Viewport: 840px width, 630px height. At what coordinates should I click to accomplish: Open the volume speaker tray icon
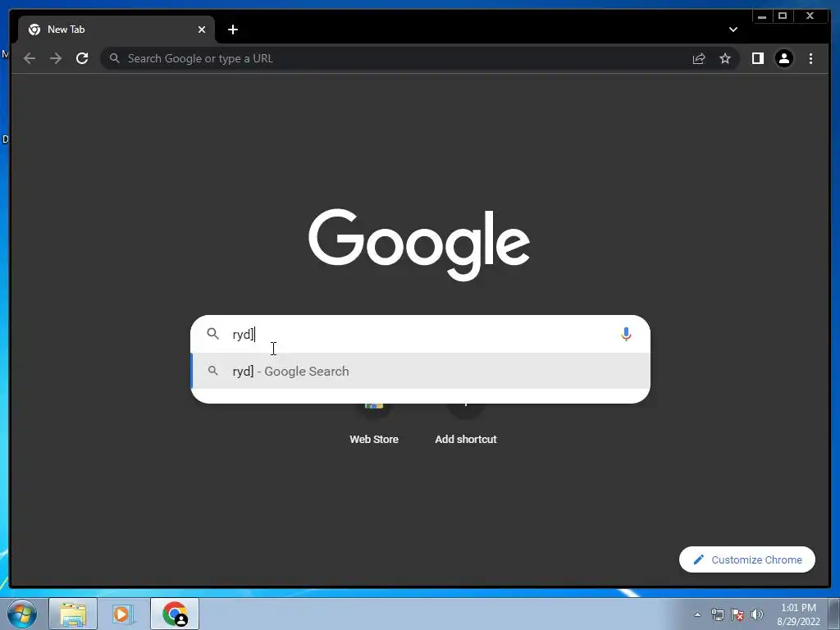pos(756,614)
